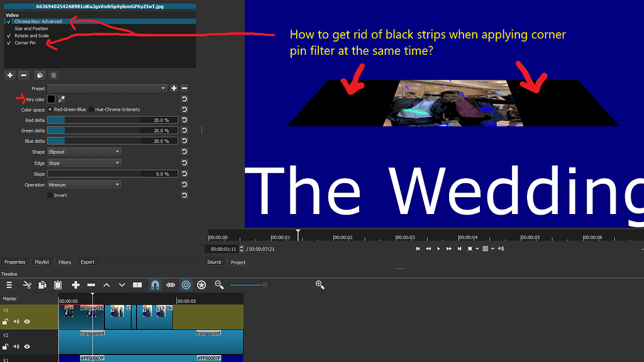The height and width of the screenshot is (362, 644).
Task: Open the Filters tab
Action: tap(65, 262)
